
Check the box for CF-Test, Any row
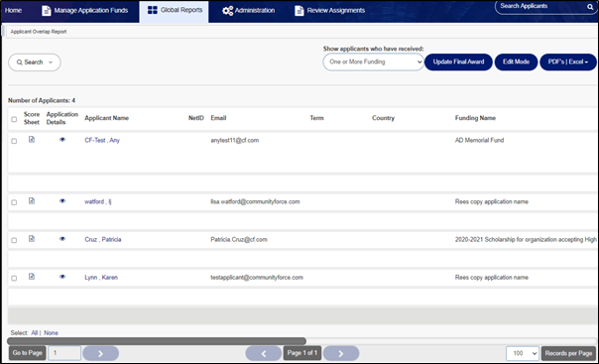click(x=14, y=141)
